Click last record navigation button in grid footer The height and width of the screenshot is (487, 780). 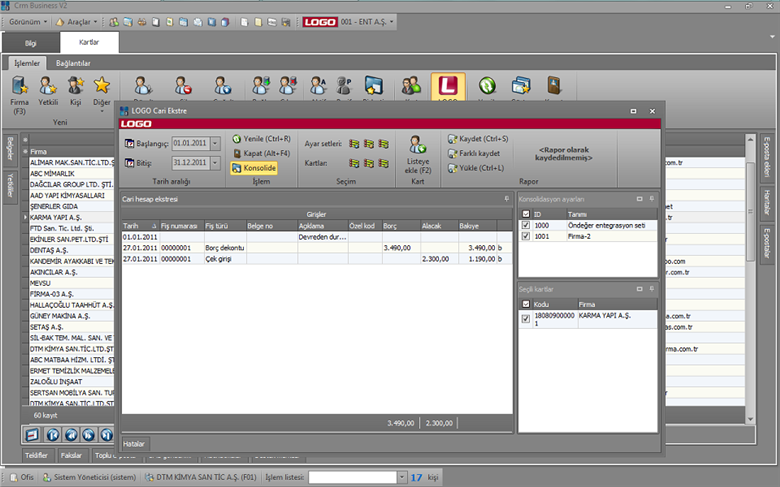[106, 435]
